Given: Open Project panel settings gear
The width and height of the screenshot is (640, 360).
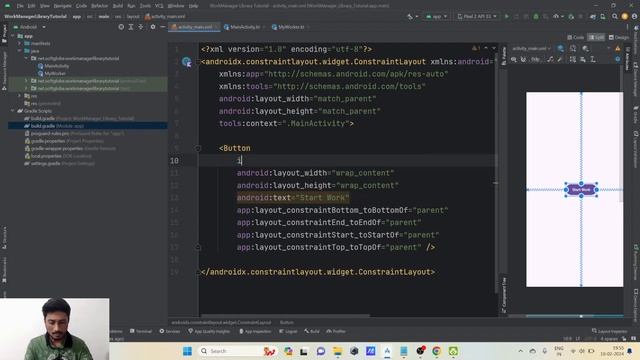Looking at the screenshot, I should coord(153,27).
